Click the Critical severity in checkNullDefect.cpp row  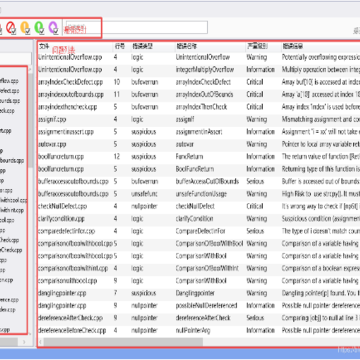(255, 206)
